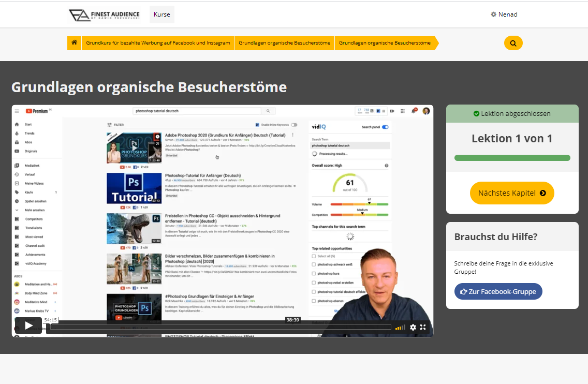
Task: Check 'photoshop kurs' opportunity checkbox
Action: (314, 274)
